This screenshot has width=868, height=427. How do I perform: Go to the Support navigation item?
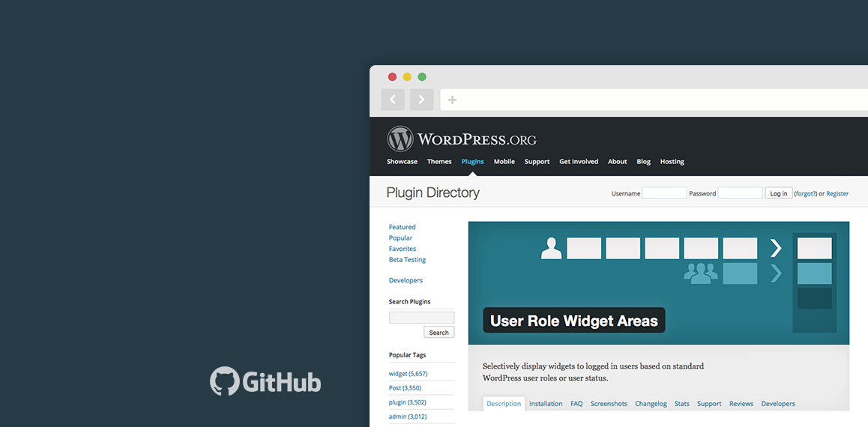tap(537, 162)
